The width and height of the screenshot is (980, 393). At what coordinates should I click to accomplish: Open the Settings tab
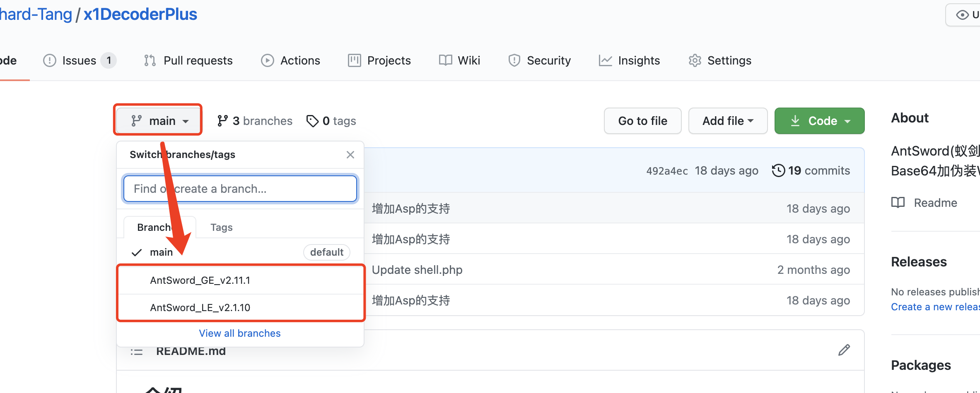click(720, 60)
